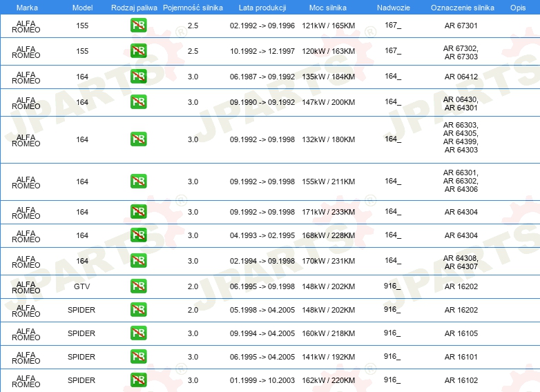The width and height of the screenshot is (540, 392).
Task: Click the production years 09.1990 -> 09.1992
Action: click(x=262, y=102)
